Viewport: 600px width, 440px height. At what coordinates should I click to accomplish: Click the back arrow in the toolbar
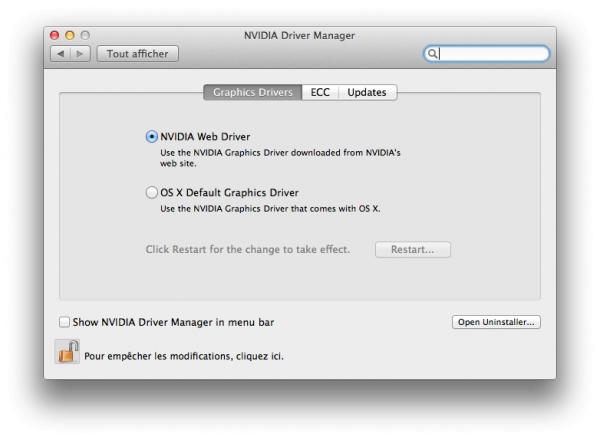[x=60, y=54]
